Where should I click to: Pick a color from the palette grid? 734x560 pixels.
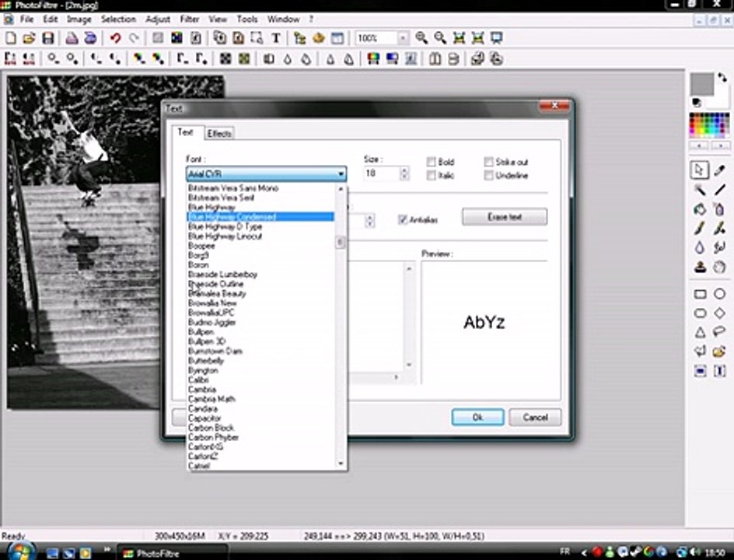[x=710, y=125]
